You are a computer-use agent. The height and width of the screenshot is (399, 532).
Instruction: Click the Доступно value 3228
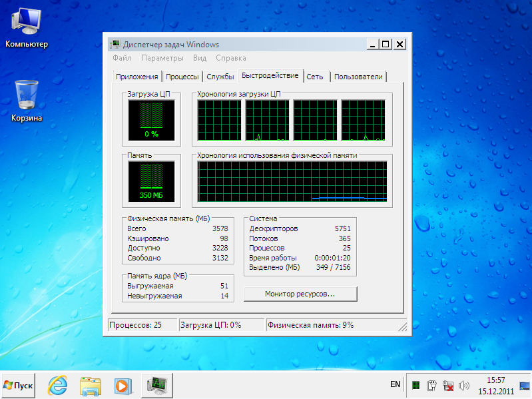[220, 248]
